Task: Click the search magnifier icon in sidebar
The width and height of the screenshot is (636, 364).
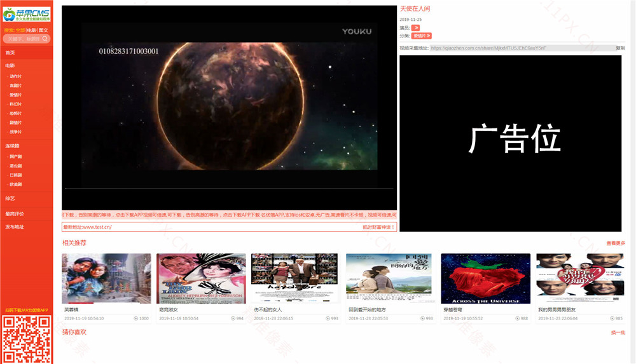Action: click(45, 39)
